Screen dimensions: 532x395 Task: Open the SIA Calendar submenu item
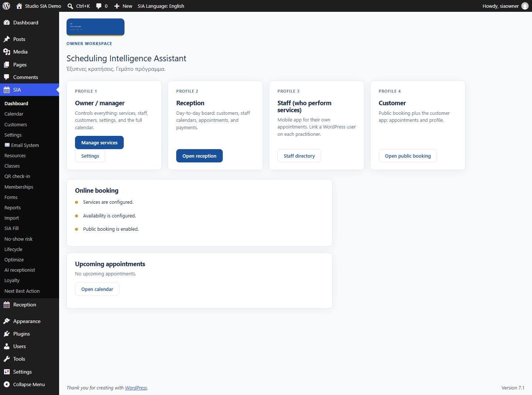pyautogui.click(x=14, y=114)
